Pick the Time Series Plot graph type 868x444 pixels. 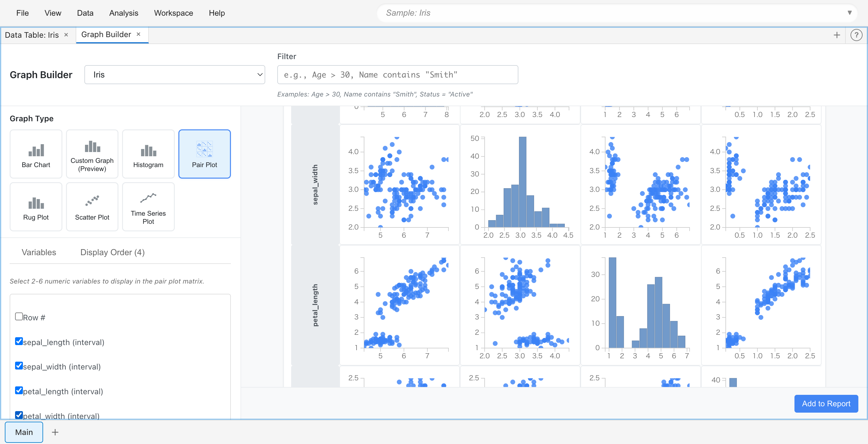click(x=148, y=206)
